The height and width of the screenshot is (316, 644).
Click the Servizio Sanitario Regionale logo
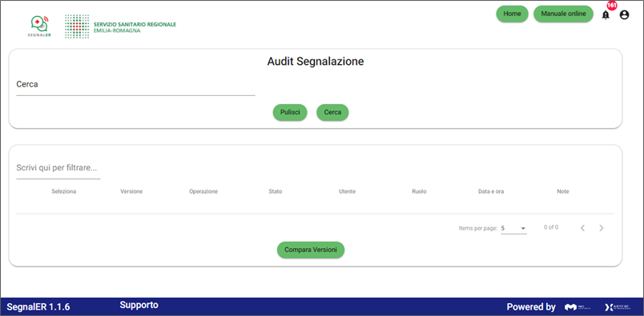(x=120, y=26)
